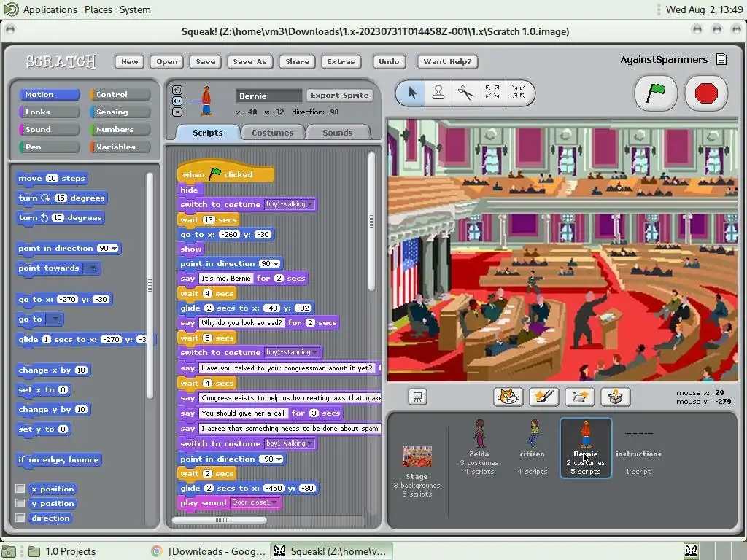Screen dimensions: 747x560
Task: Select the shrink sprite tool
Action: coord(519,93)
